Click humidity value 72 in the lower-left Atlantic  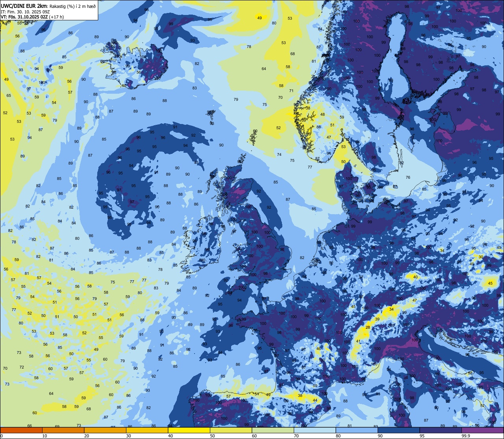coord(22,367)
